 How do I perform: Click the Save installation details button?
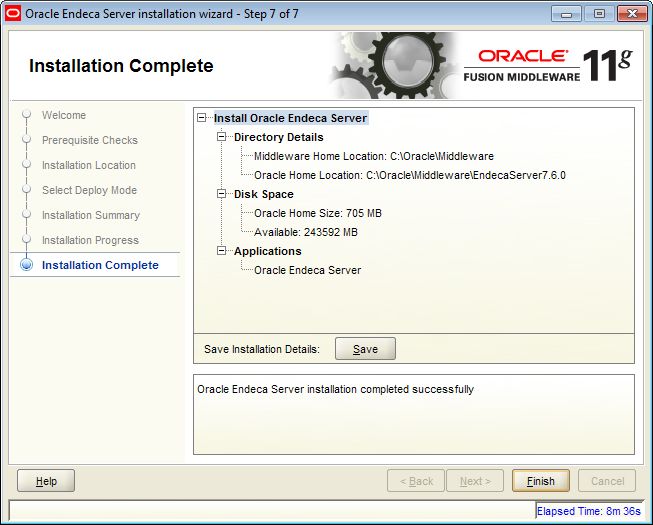click(365, 349)
